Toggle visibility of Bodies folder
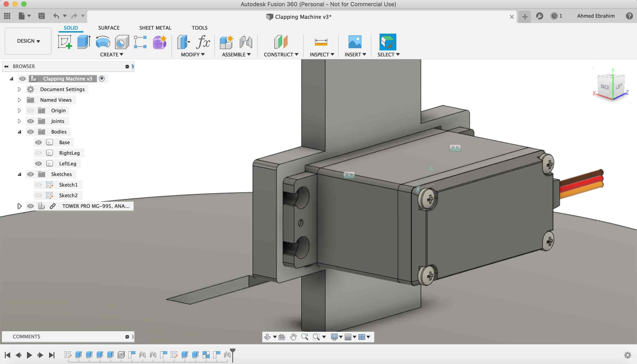Viewport: 637px width, 364px height. pyautogui.click(x=31, y=132)
